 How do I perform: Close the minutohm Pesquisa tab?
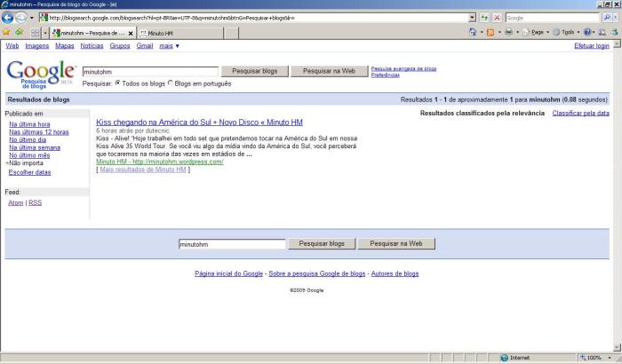coord(131,34)
